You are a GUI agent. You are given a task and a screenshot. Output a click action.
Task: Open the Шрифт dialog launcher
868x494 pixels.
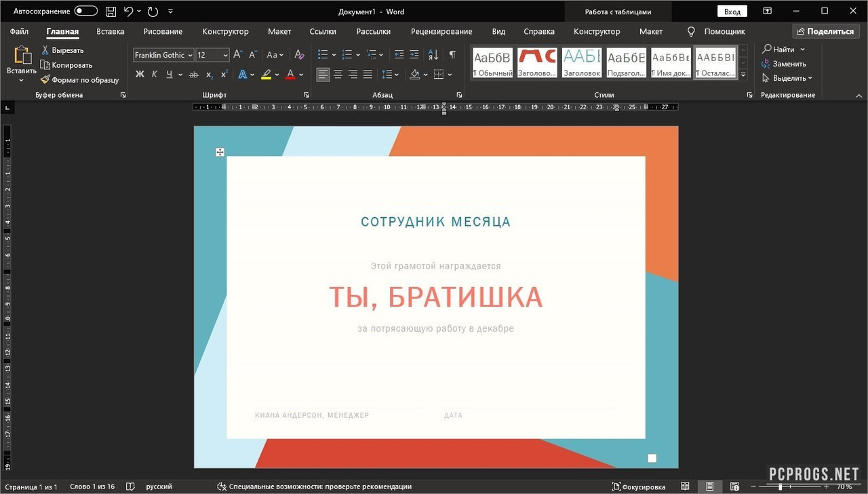[307, 95]
